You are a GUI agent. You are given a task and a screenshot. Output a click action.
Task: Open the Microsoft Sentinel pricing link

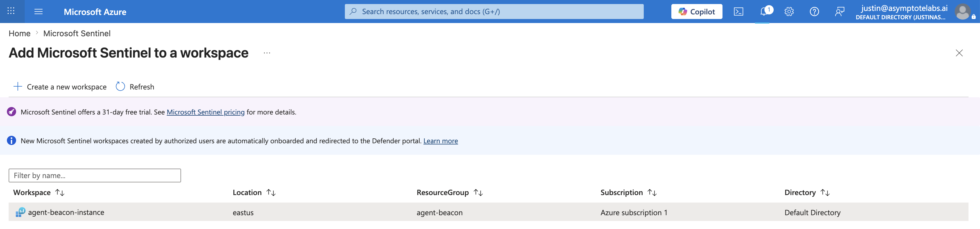coord(205,112)
